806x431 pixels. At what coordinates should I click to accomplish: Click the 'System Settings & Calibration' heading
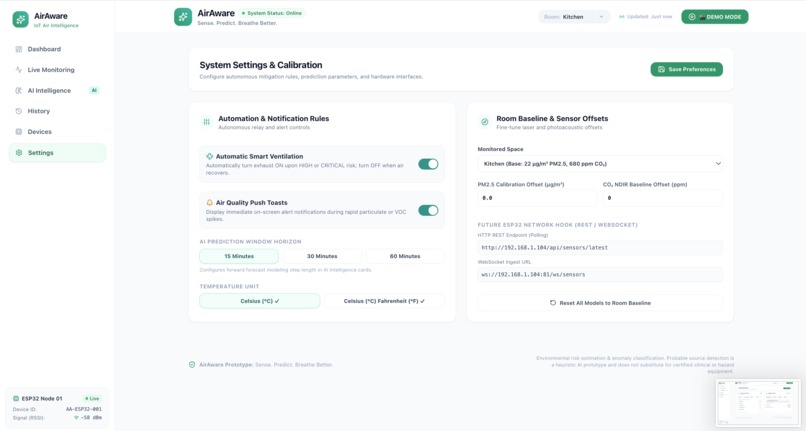tap(261, 65)
